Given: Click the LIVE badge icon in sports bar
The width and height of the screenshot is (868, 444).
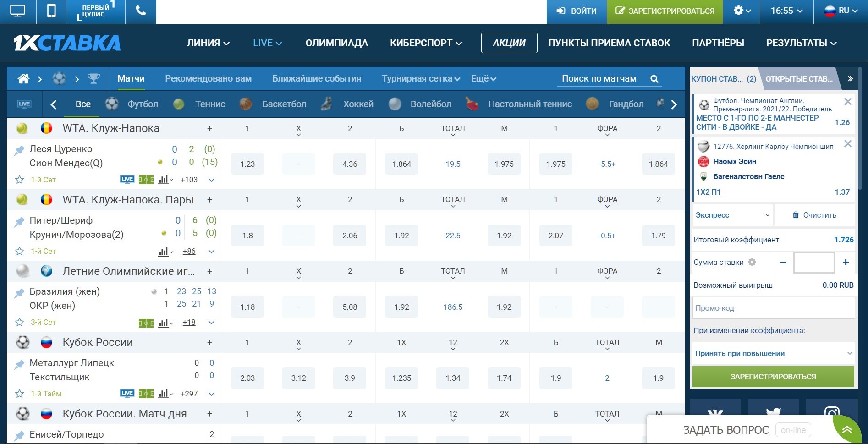Looking at the screenshot, I should tap(24, 104).
